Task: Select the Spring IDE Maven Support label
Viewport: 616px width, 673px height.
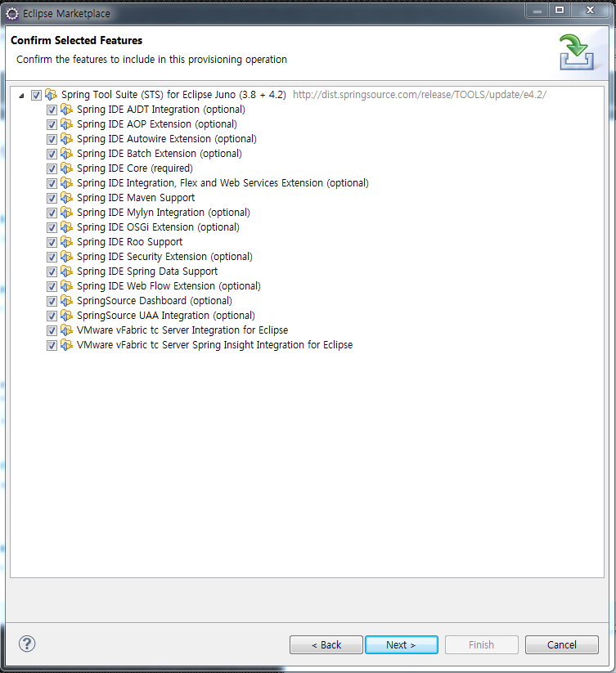Action: (x=136, y=197)
